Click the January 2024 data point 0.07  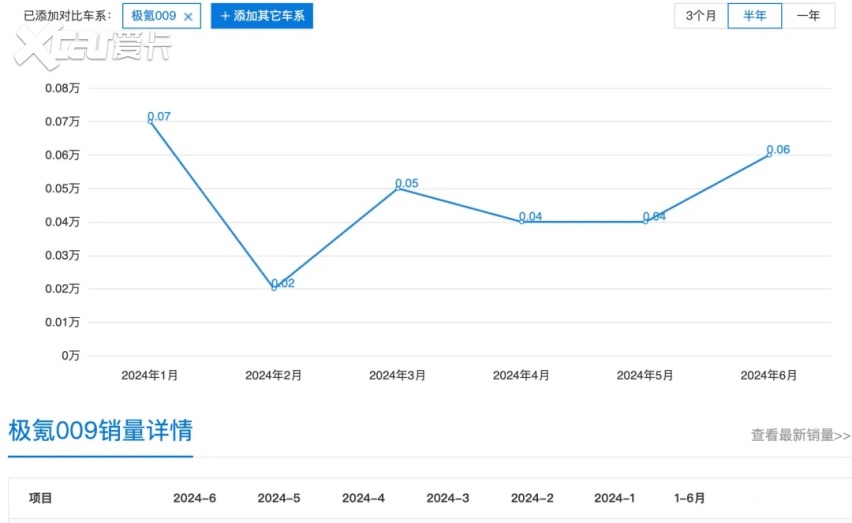(150, 121)
